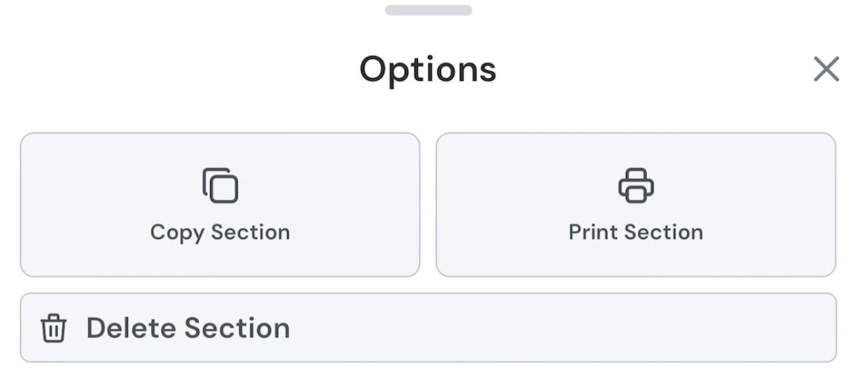This screenshot has width=868, height=388.
Task: Click the printer icon
Action: click(636, 186)
